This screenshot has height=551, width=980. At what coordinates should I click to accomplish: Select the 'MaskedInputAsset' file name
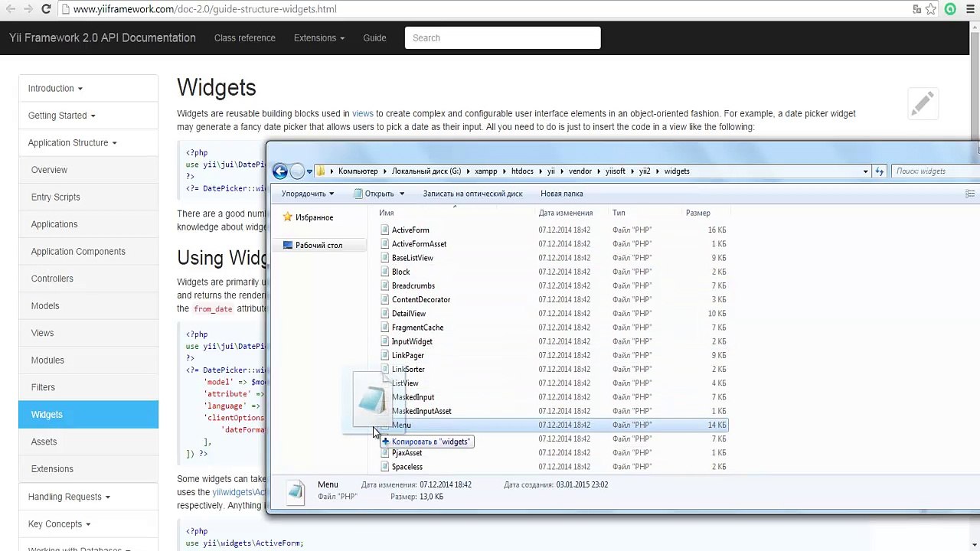pos(421,411)
